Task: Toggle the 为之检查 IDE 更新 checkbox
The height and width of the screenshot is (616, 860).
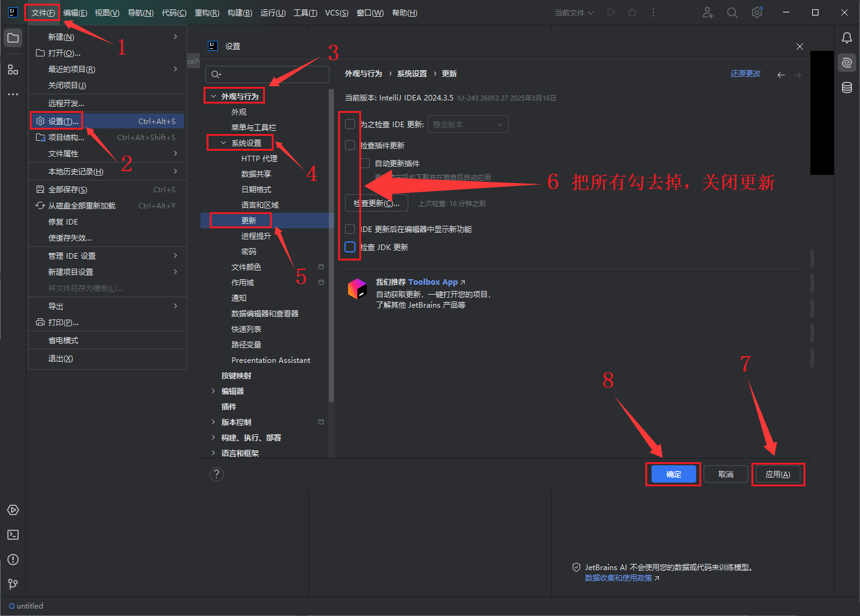Action: 350,124
